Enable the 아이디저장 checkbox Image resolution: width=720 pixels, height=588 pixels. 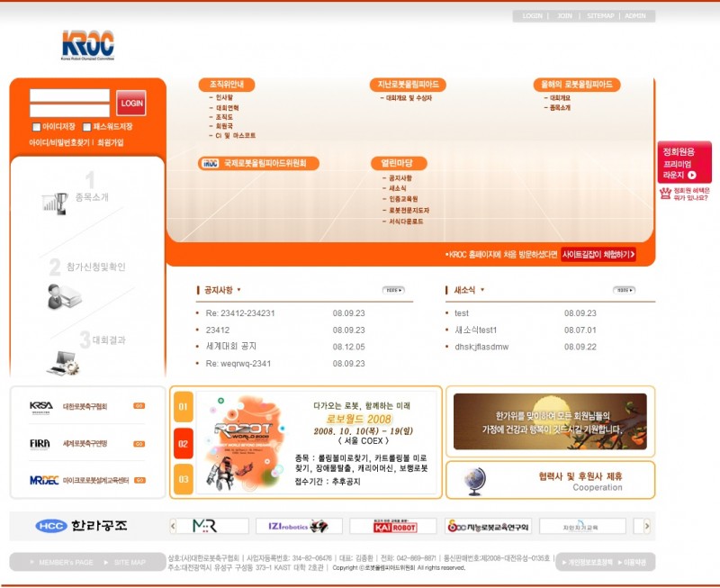point(37,127)
